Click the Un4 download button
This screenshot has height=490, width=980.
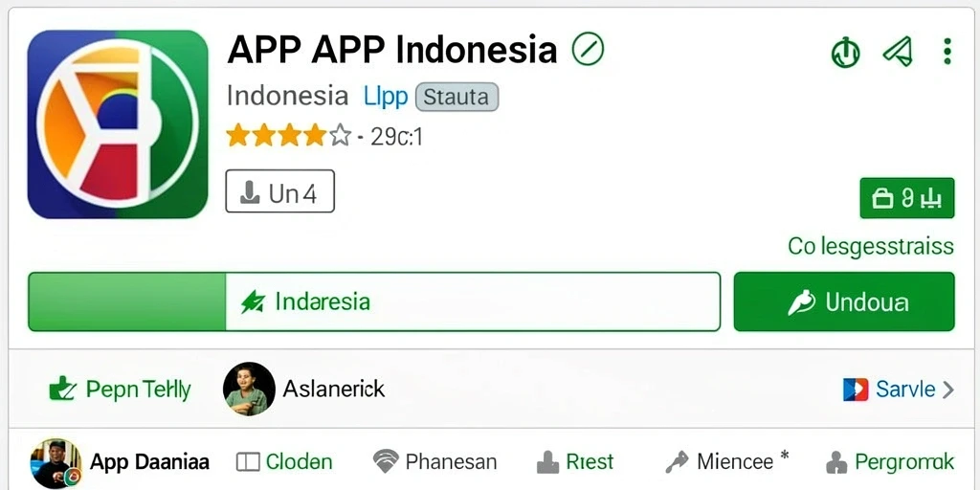point(280,191)
